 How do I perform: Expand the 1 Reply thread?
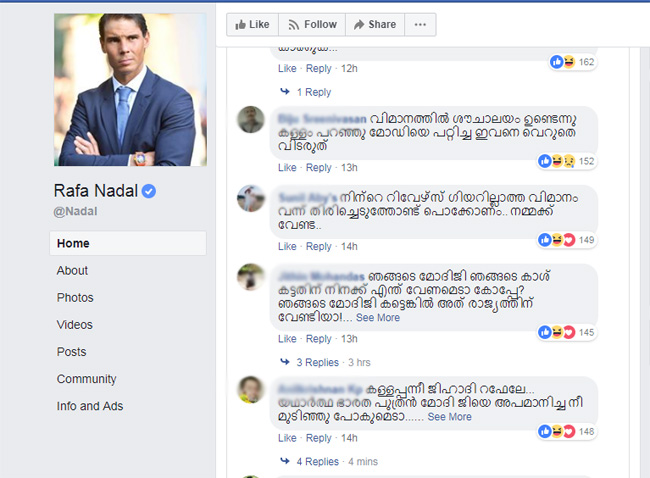click(x=306, y=92)
